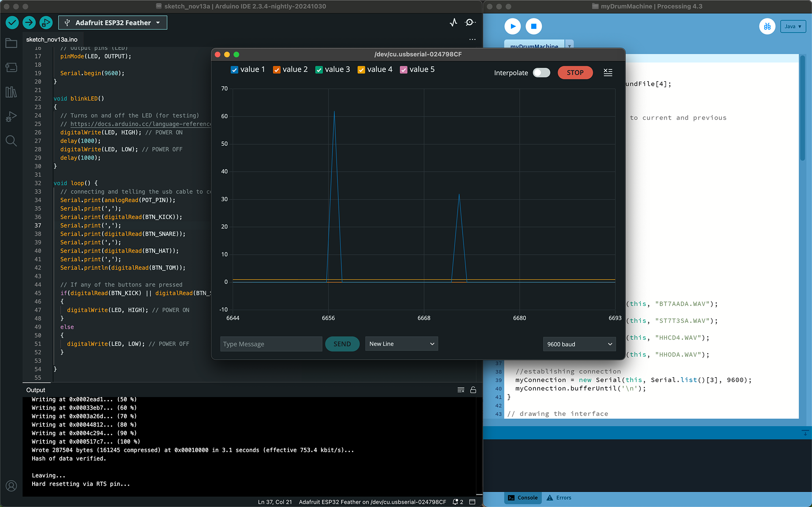This screenshot has width=812, height=507.
Task: Close the Serial Plotter window with red button
Action: pyautogui.click(x=218, y=54)
